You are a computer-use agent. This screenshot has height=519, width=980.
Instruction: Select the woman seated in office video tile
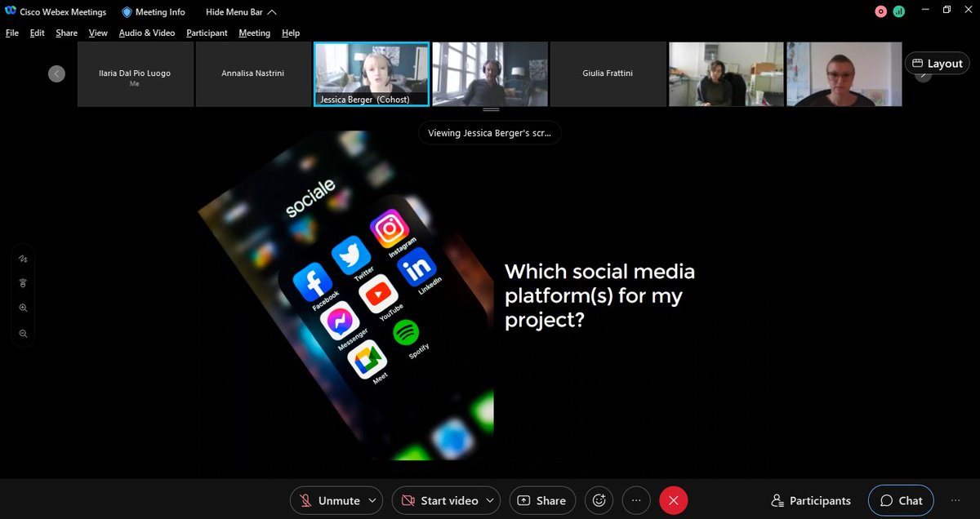(727, 74)
